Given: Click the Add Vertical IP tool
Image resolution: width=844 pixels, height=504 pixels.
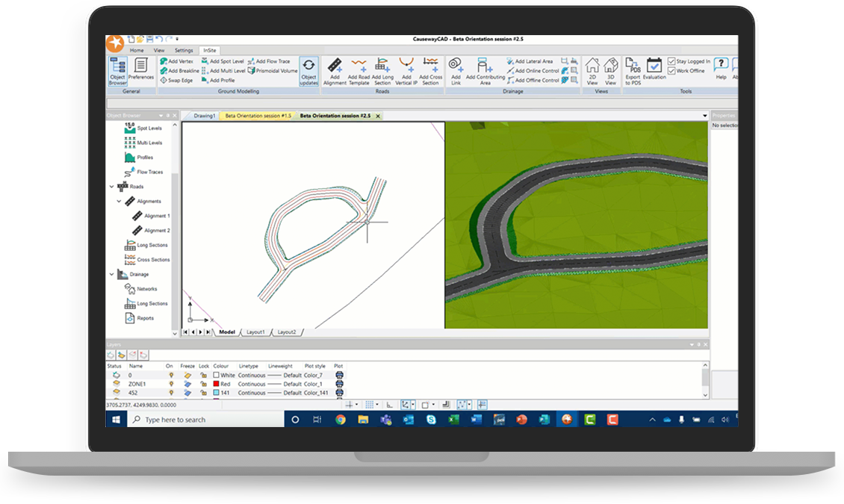Looking at the screenshot, I should tap(408, 69).
